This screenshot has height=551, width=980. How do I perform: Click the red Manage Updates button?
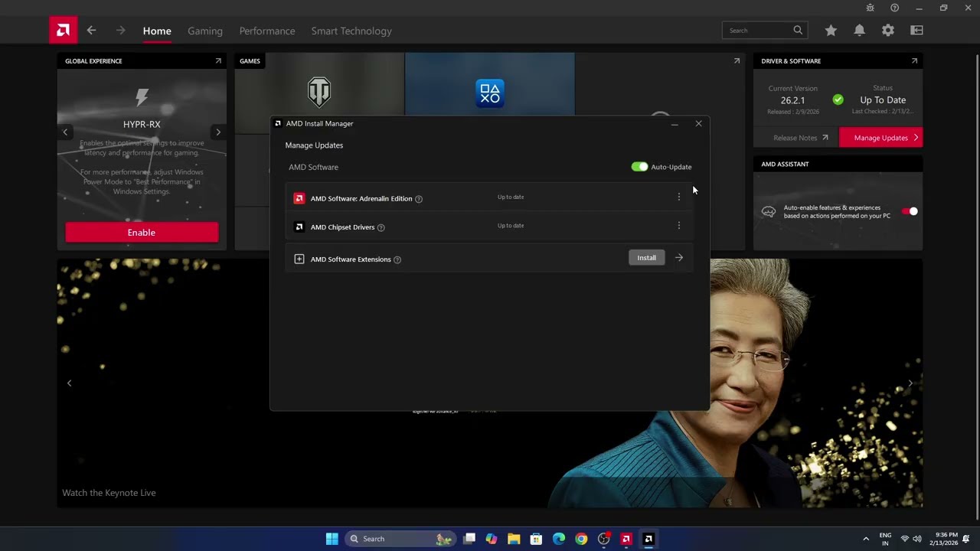click(x=881, y=138)
